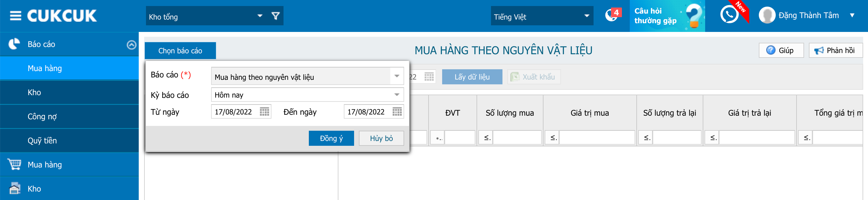Open the Kho module in sidebar

coord(69,189)
